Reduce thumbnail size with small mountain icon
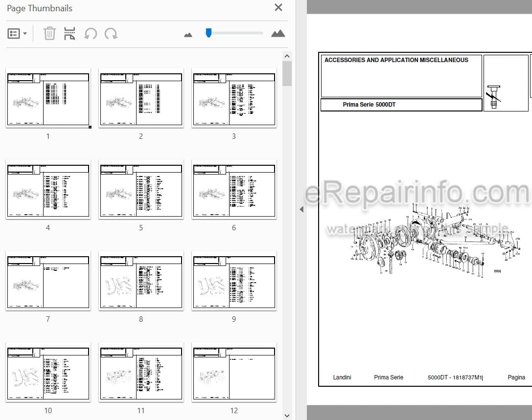 tap(188, 35)
